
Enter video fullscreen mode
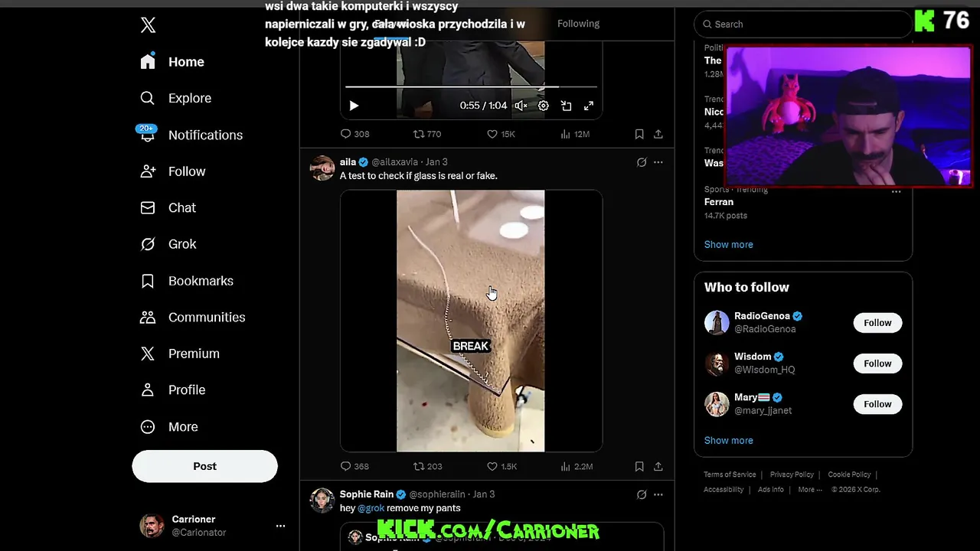click(589, 106)
